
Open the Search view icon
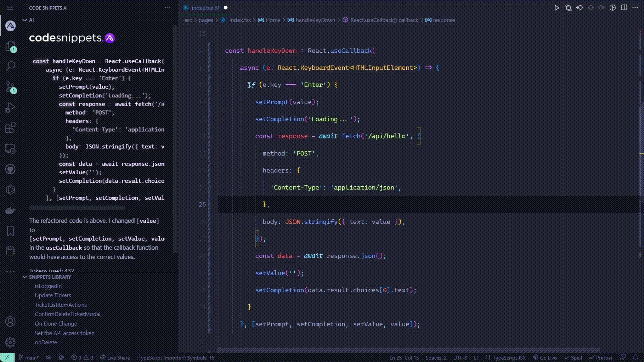[10, 66]
